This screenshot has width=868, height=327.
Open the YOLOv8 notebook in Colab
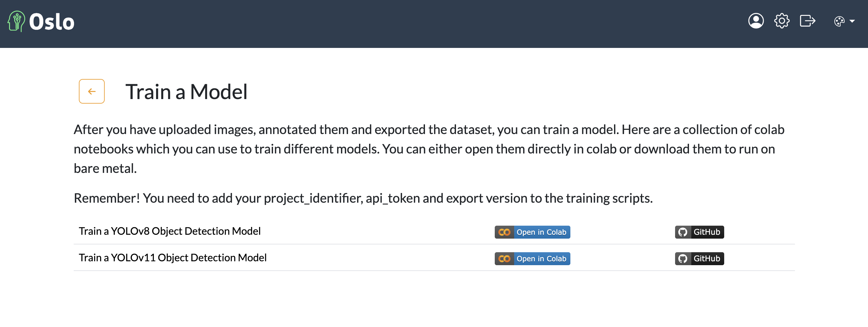[532, 232]
